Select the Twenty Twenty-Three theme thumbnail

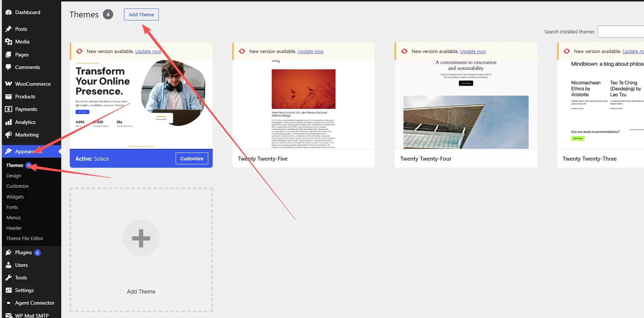point(601,105)
